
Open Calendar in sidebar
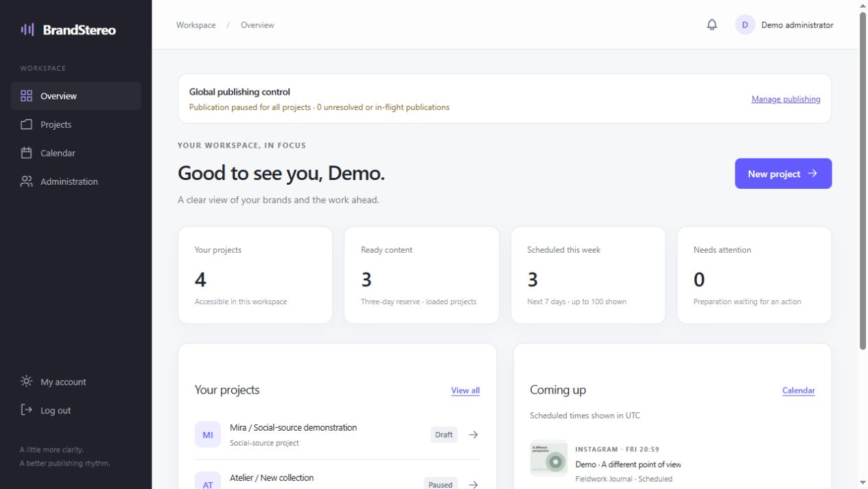pos(76,153)
